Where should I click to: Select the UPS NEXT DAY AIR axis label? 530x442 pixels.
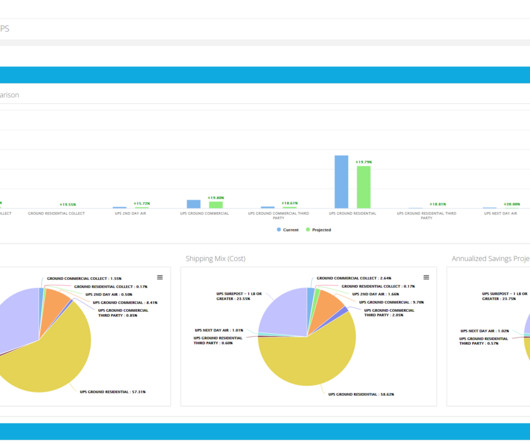(501, 214)
